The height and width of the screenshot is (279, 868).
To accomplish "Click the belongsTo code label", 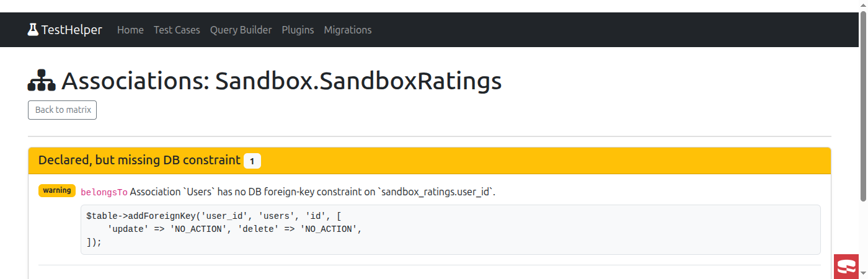I will click(104, 192).
